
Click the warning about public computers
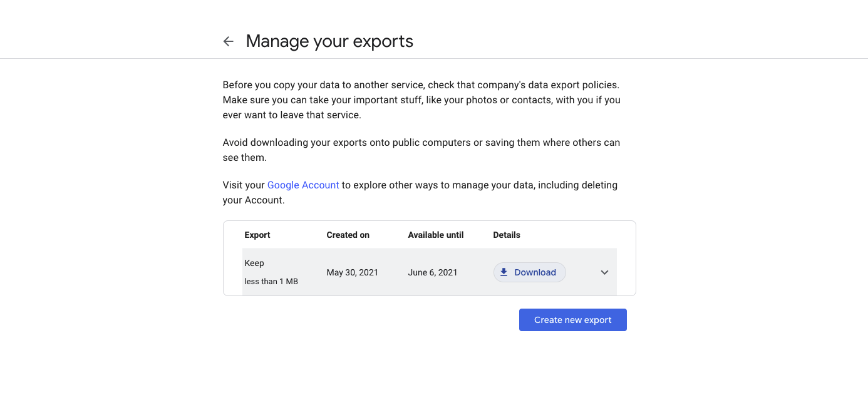point(421,150)
